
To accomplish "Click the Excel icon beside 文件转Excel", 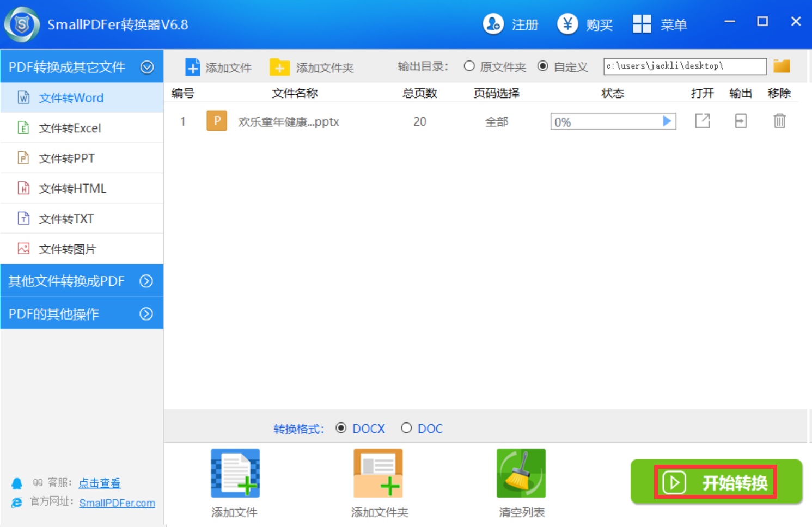I will tap(23, 128).
